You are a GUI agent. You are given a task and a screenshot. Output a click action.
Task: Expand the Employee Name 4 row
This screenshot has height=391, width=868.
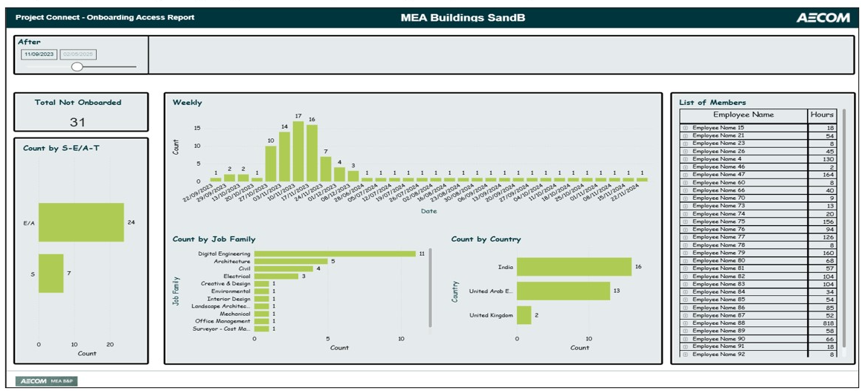coord(685,159)
